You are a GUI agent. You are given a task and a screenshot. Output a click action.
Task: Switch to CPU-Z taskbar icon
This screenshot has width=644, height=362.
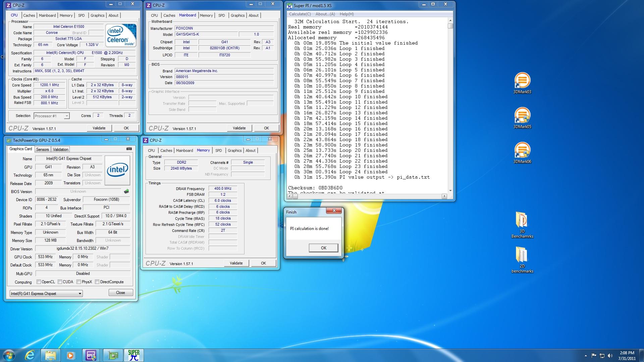91,355
